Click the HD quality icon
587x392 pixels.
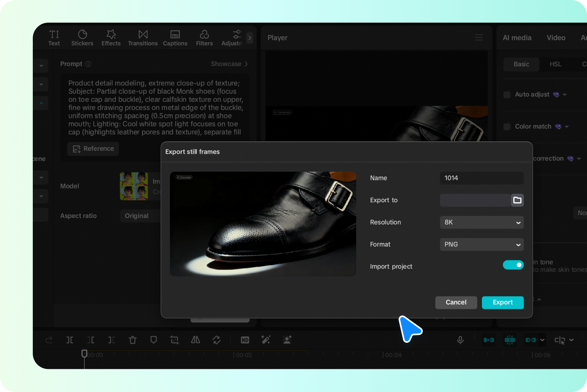(245, 340)
